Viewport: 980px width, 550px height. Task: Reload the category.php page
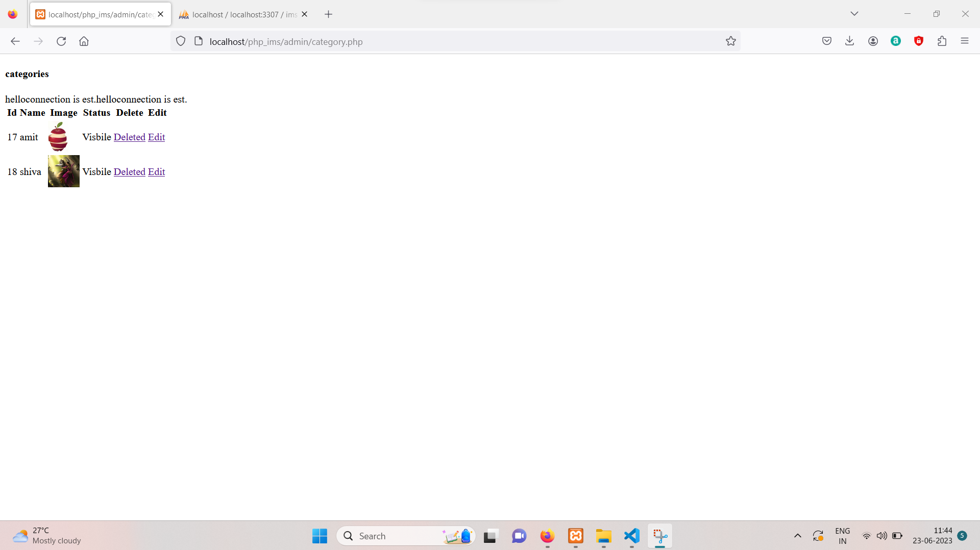(x=61, y=41)
